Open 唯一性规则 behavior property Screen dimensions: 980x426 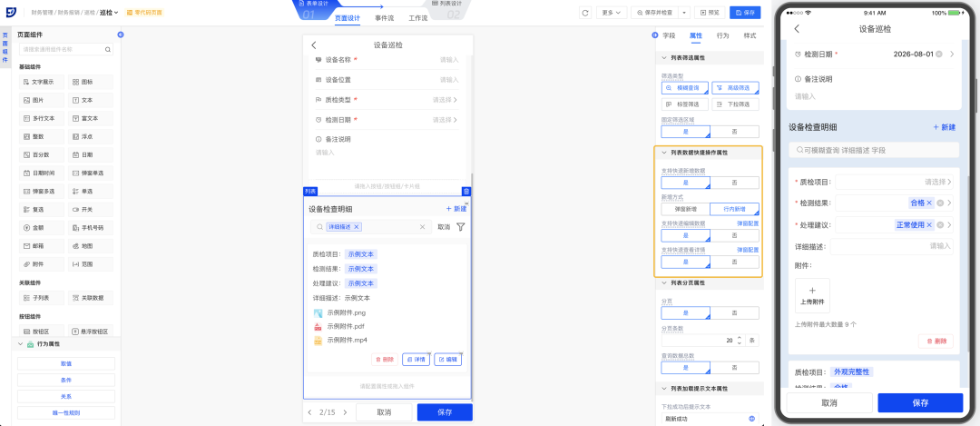point(66,412)
